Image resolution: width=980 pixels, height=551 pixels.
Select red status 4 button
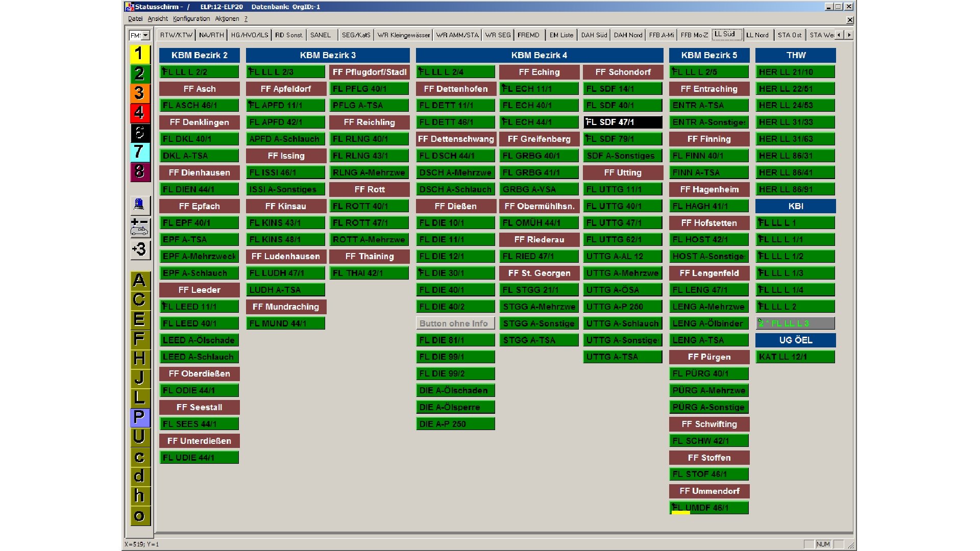coord(139,113)
